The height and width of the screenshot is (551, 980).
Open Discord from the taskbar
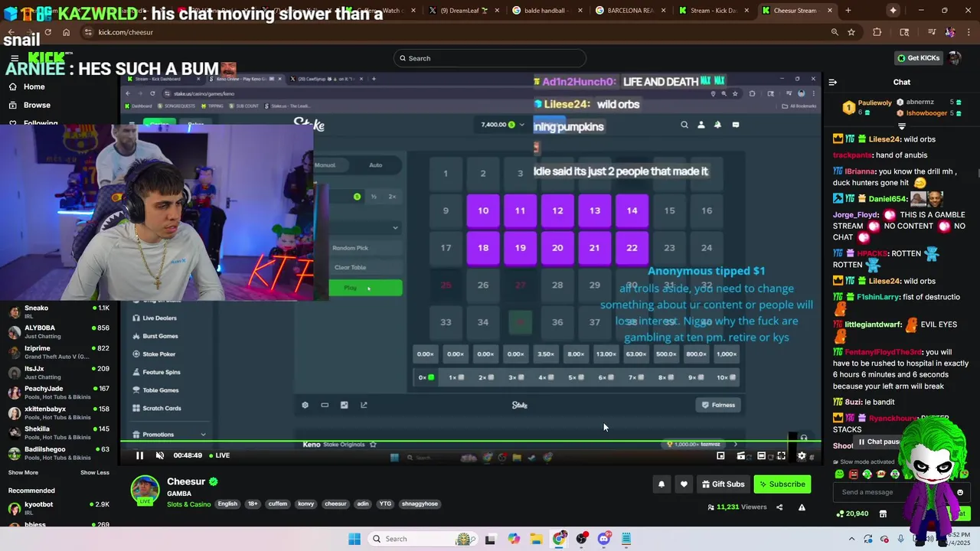point(604,539)
